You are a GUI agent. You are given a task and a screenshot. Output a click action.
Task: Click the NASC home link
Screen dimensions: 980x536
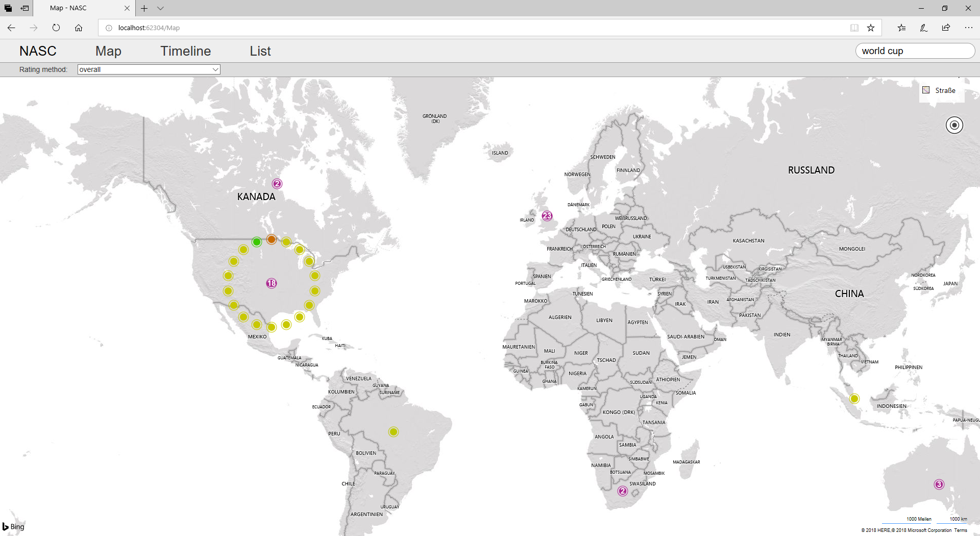pyautogui.click(x=38, y=51)
